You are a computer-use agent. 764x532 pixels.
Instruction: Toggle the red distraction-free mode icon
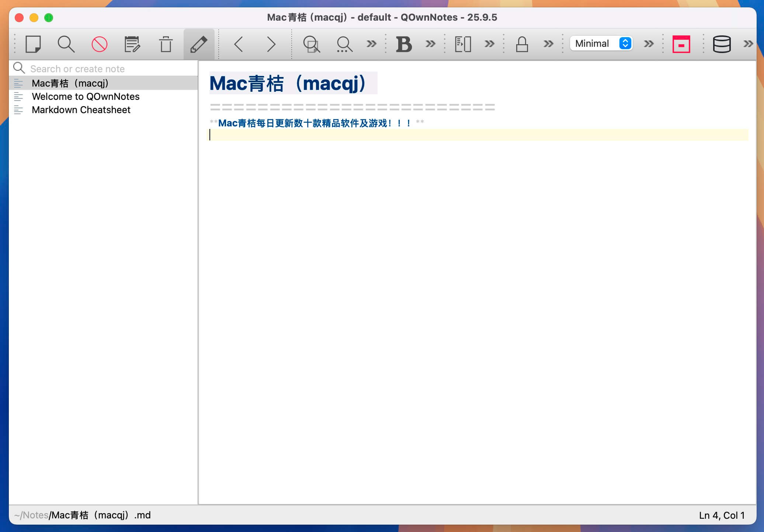681,44
